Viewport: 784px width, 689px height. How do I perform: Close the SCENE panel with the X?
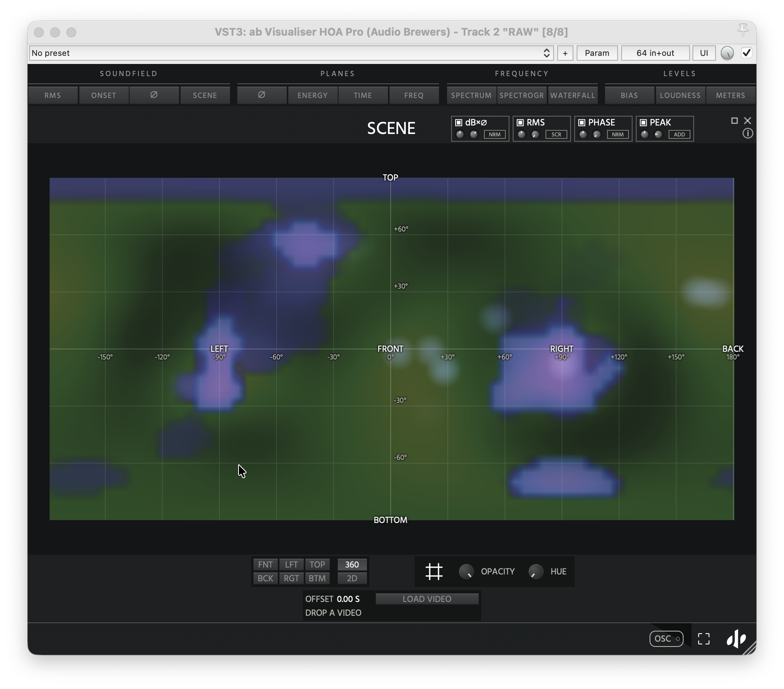pos(748,121)
